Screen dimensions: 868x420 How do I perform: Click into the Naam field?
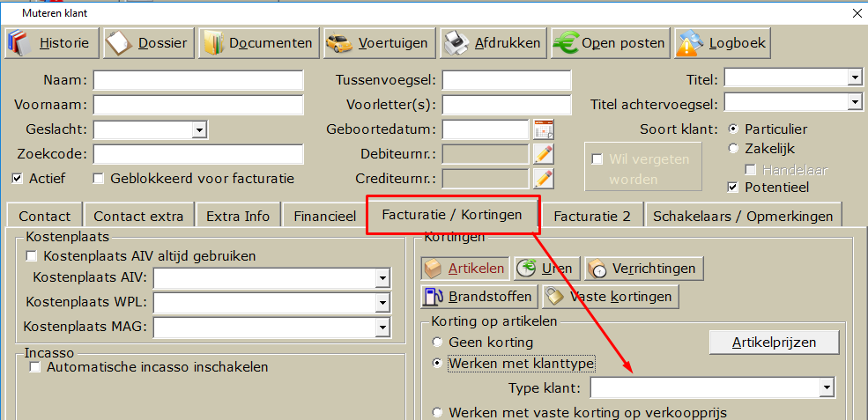click(x=198, y=79)
